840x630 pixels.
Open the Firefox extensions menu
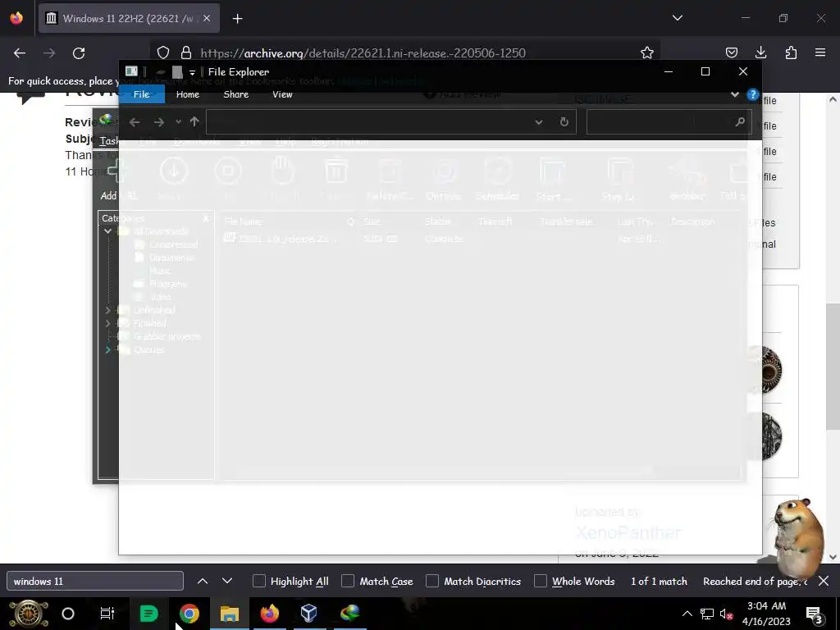point(791,52)
